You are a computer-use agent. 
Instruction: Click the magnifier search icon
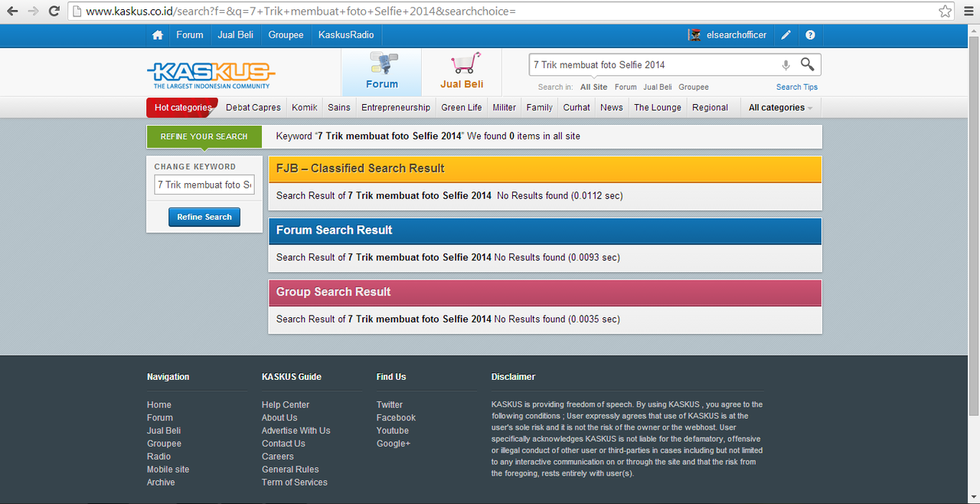click(x=808, y=64)
